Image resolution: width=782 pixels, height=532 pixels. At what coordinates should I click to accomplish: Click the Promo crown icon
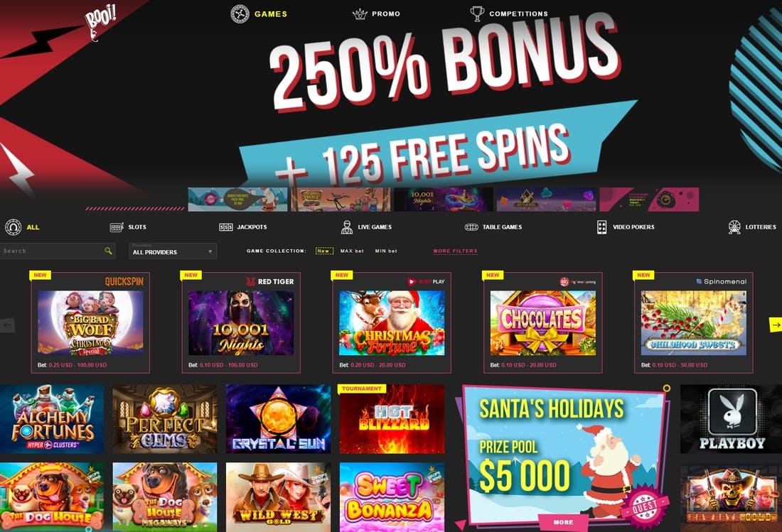tap(360, 14)
